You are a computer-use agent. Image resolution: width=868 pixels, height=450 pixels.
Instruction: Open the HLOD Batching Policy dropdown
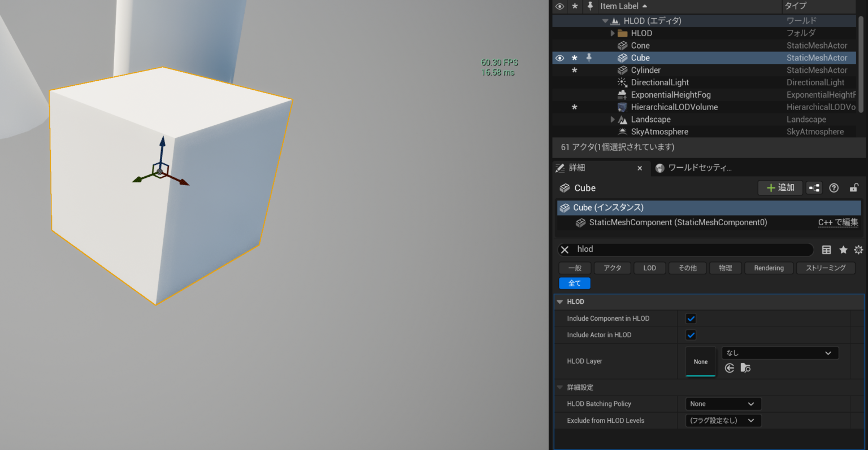(723, 403)
